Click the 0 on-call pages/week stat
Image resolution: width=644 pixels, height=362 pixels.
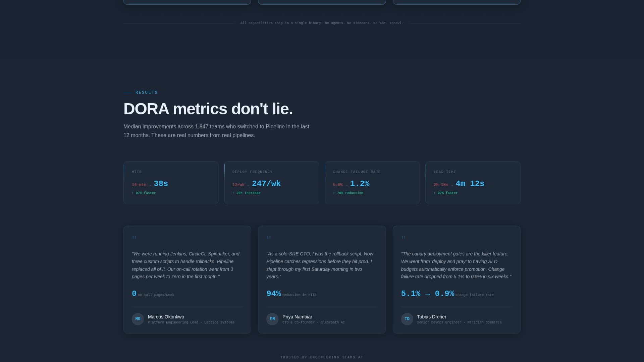coord(153,294)
